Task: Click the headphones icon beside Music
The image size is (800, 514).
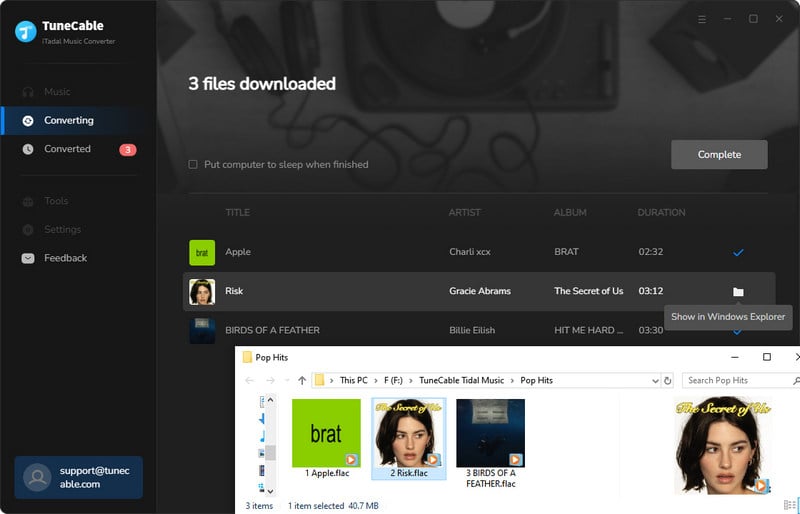Action: pyautogui.click(x=28, y=92)
